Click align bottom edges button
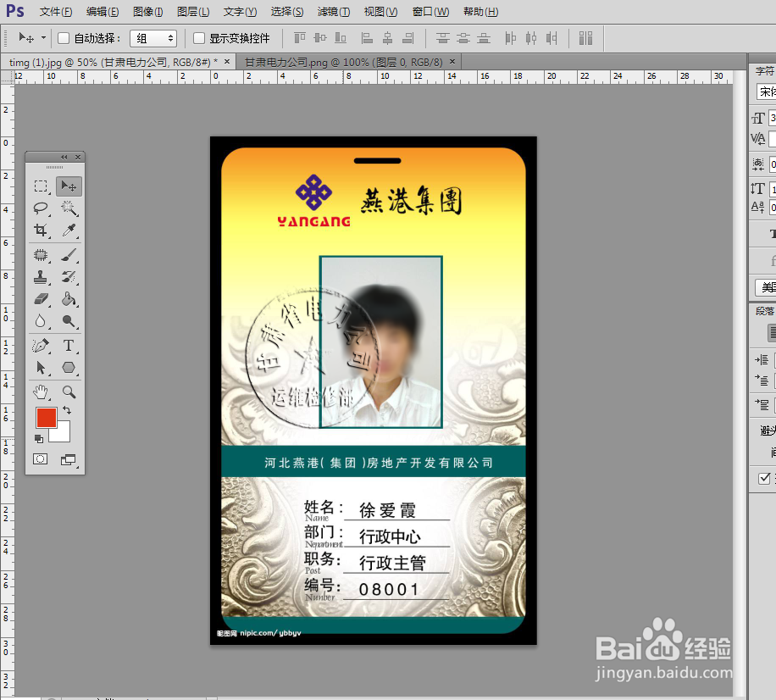The image size is (776, 700). [x=341, y=38]
